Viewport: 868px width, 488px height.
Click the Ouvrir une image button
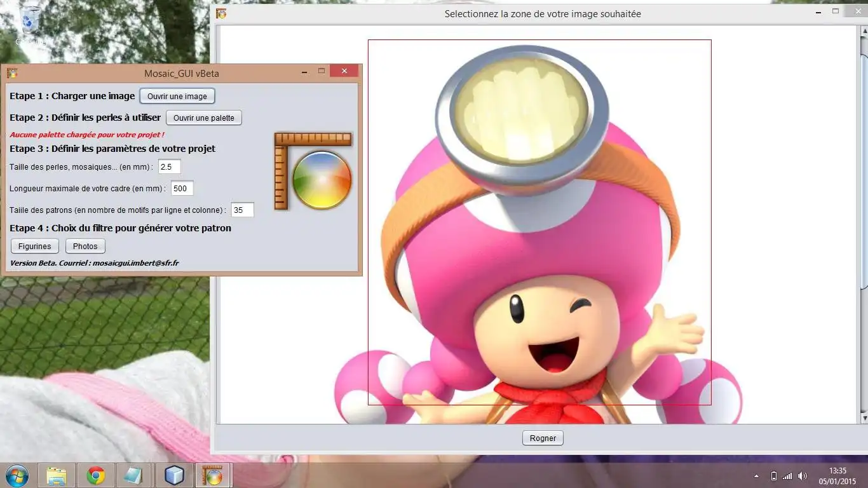coord(177,96)
